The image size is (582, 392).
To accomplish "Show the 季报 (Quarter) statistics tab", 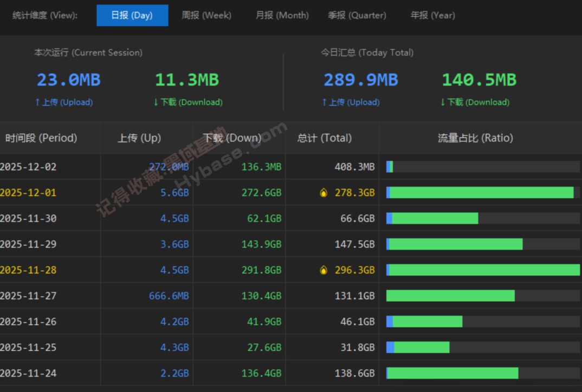I will pos(357,15).
